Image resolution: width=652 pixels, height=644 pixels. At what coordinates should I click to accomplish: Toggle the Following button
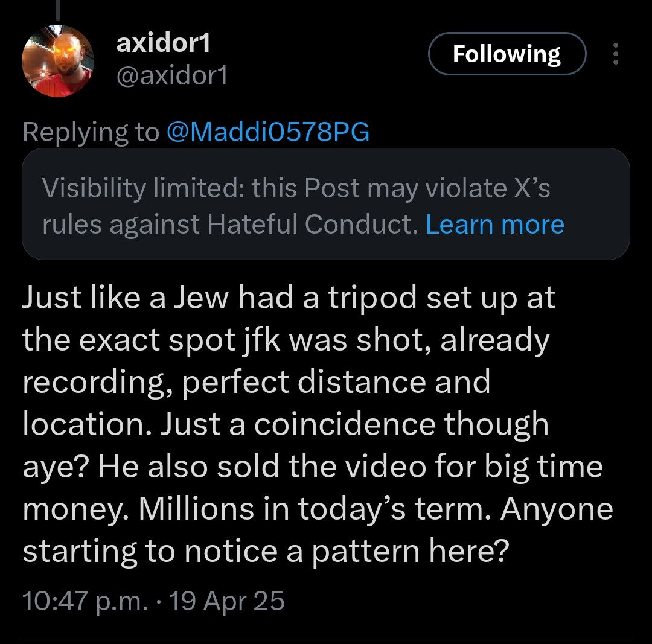pos(507,54)
